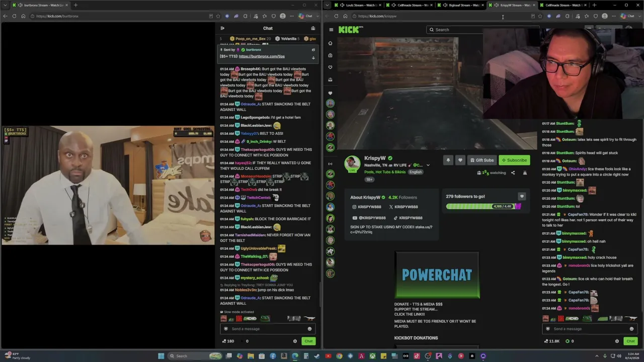This screenshot has height=362, width=644.
Task: Report the KrispyW channel icon
Action: pos(525,173)
